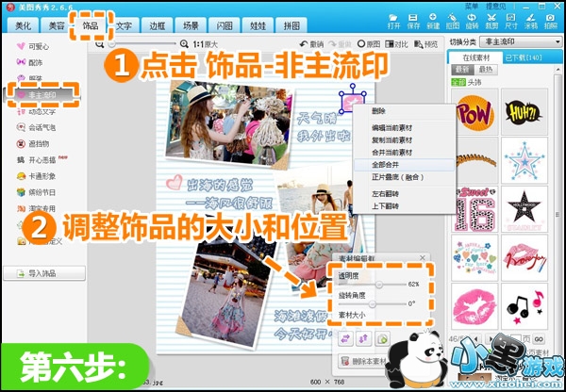Select the 抠图 cutout tool icon
566x392 pixels.
pos(452,21)
